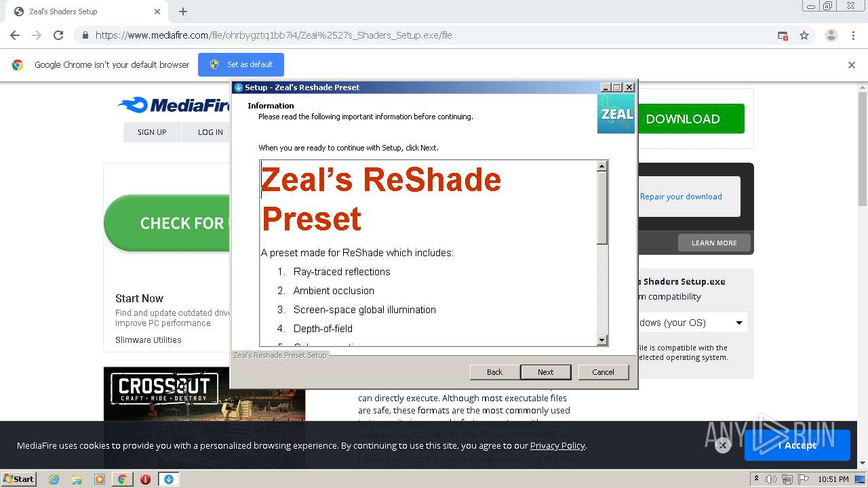Click the action center flag icon
The height and width of the screenshot is (488, 868).
tap(802, 479)
